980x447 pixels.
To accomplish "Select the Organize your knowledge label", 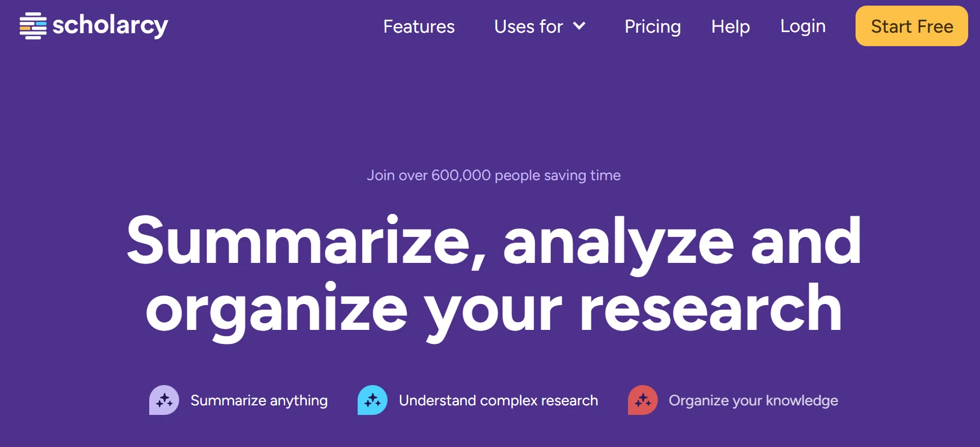I will 753,400.
